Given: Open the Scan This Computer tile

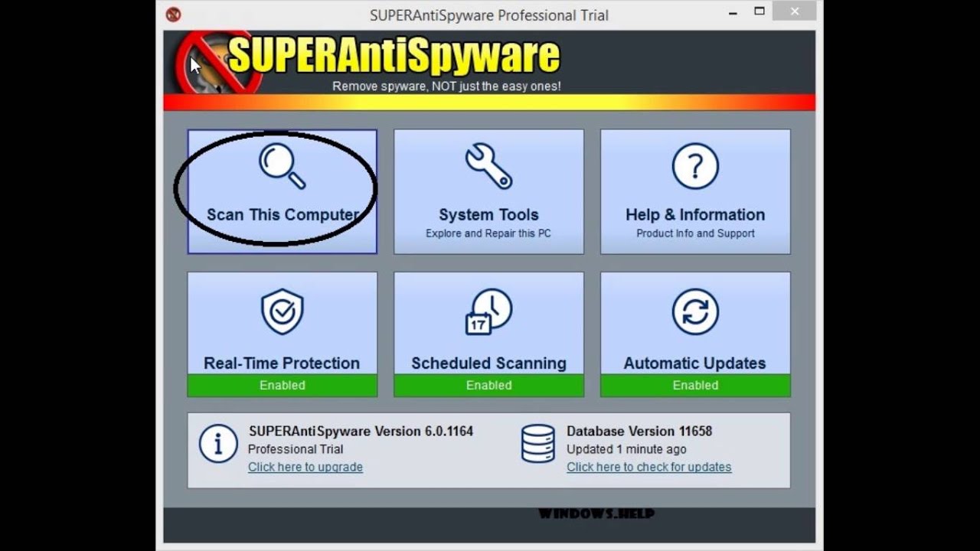Looking at the screenshot, I should (x=283, y=191).
